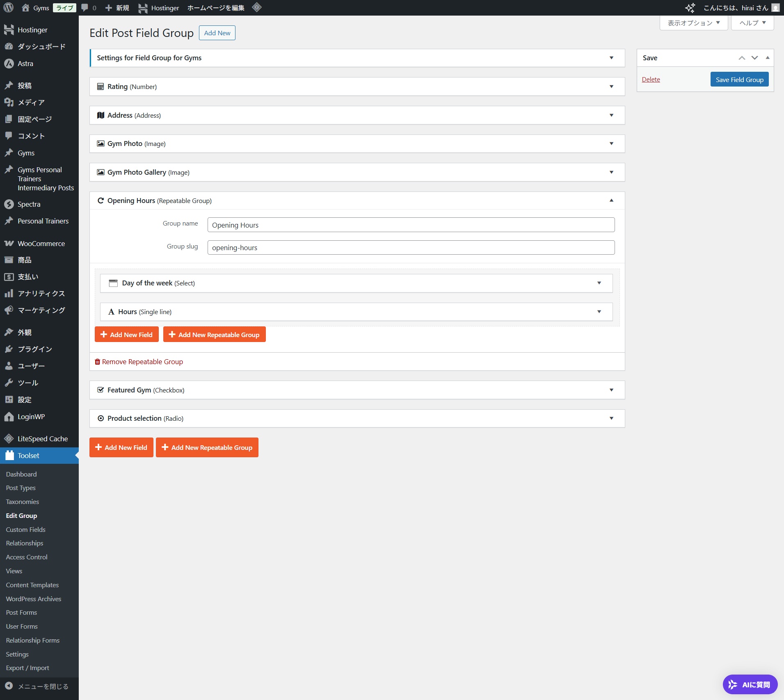Click the user avatar in top right
Viewport: 784px width, 700px height.
[x=775, y=8]
